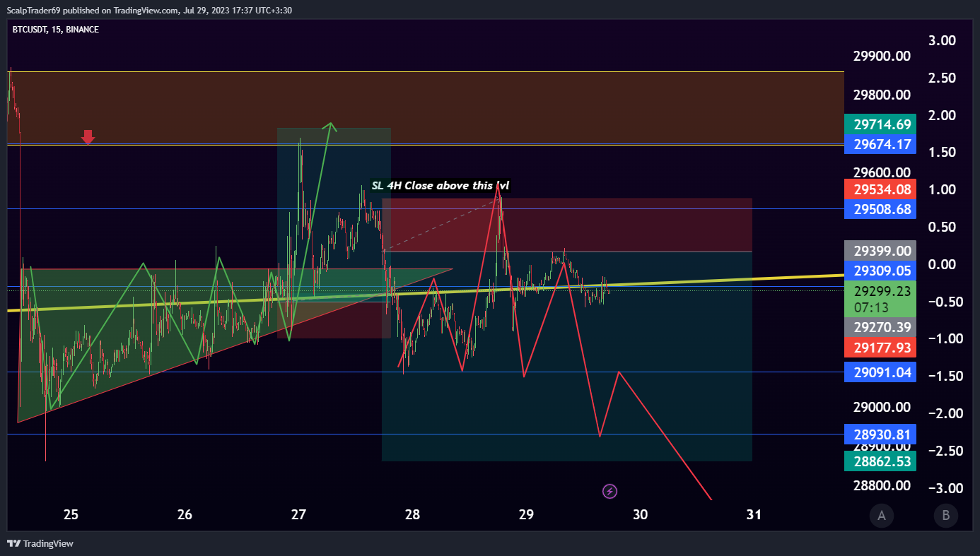Click the 29270.39 gray price label
980x556 pixels.
point(880,327)
